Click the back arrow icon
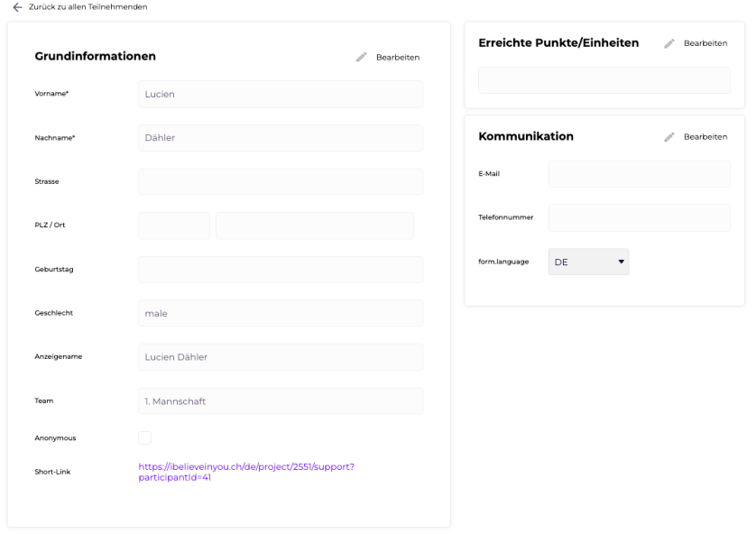 click(x=17, y=7)
